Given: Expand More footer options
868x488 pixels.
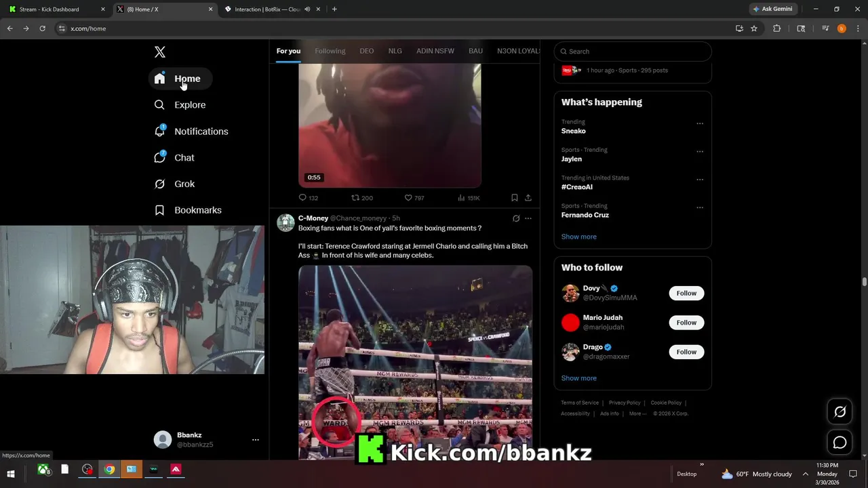Looking at the screenshot, I should coord(637,413).
